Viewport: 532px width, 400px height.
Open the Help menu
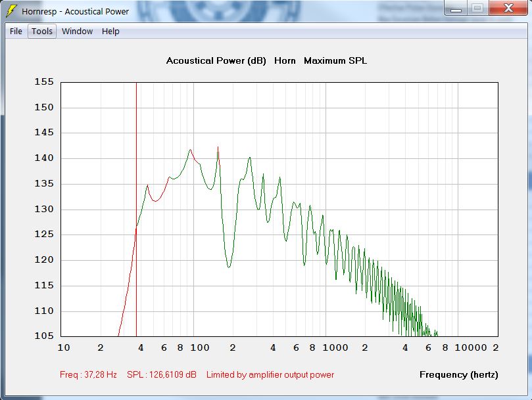(x=110, y=31)
